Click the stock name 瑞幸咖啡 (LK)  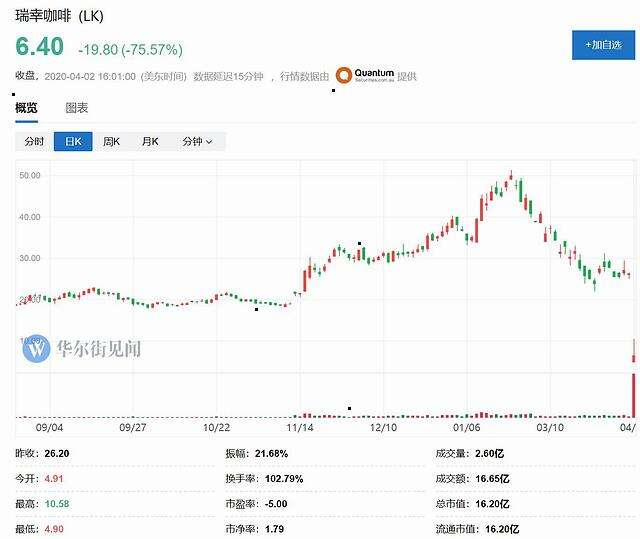click(x=60, y=16)
